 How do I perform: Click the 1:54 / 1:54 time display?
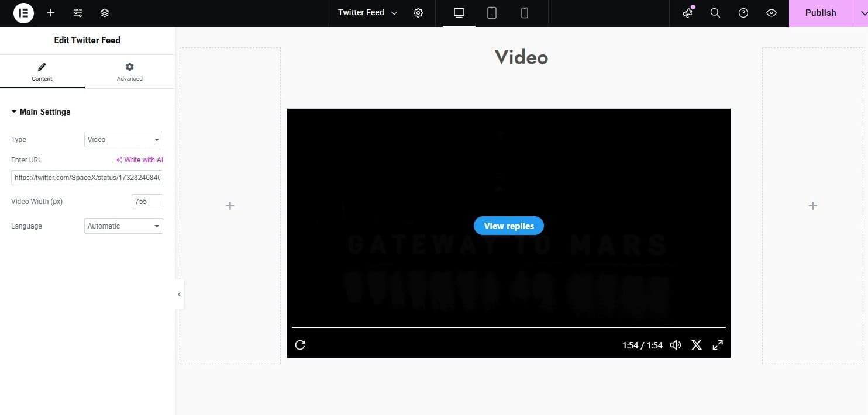click(642, 345)
